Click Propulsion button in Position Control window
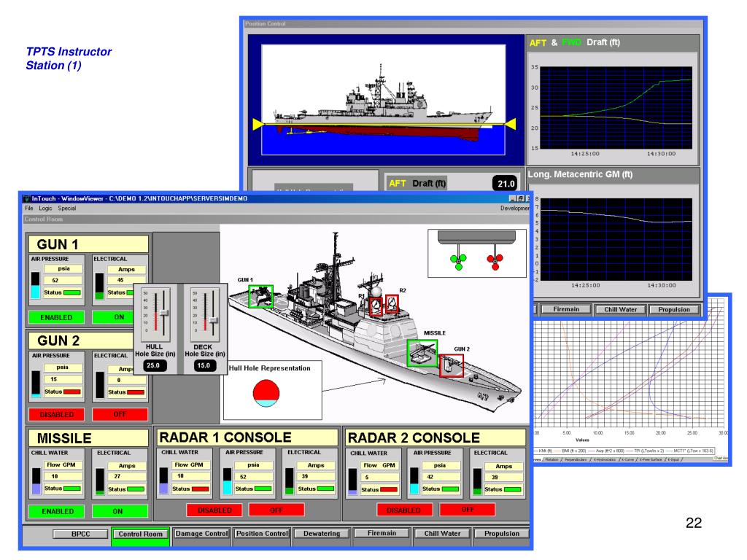Viewport: 747px width, 560px height. (x=673, y=309)
